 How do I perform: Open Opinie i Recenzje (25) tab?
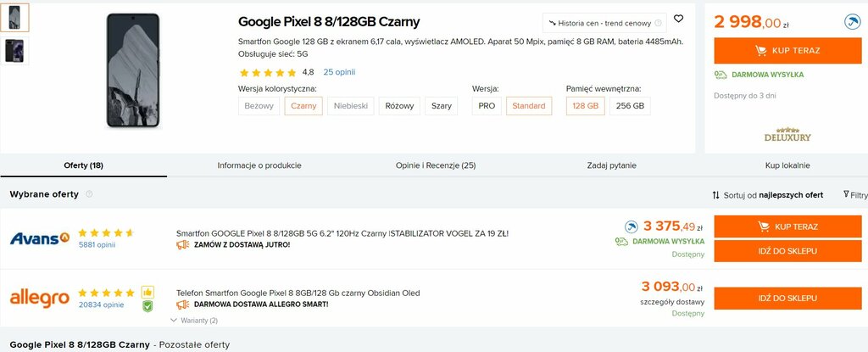coord(436,165)
